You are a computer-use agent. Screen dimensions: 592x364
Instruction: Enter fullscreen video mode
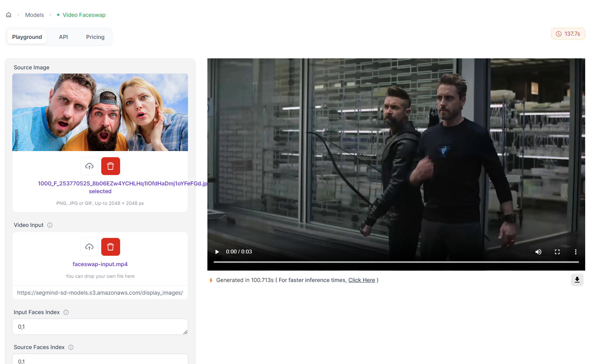(x=557, y=252)
